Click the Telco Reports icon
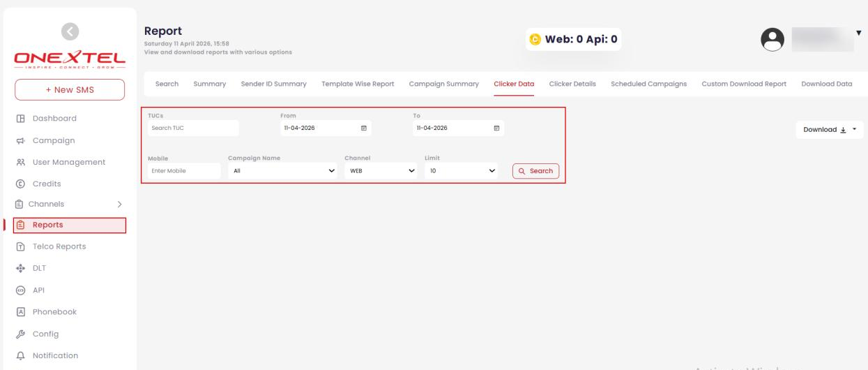 point(20,246)
